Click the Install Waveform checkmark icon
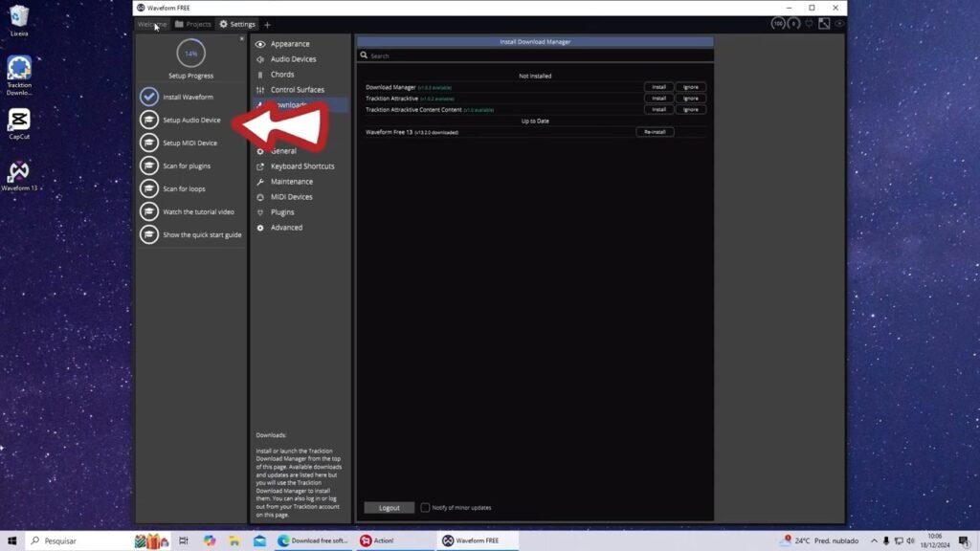 [x=148, y=97]
